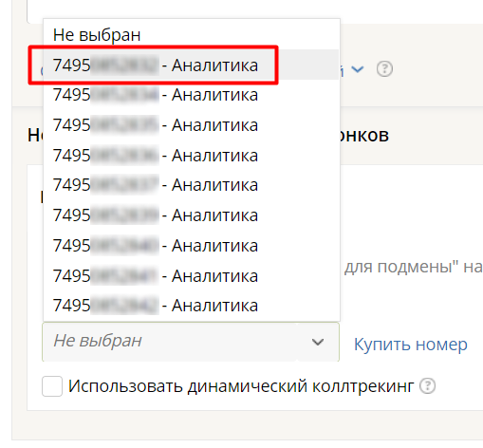483x448 pixels.
Task: Choose the seventh 7495 Аналитика number
Action: tap(192, 245)
